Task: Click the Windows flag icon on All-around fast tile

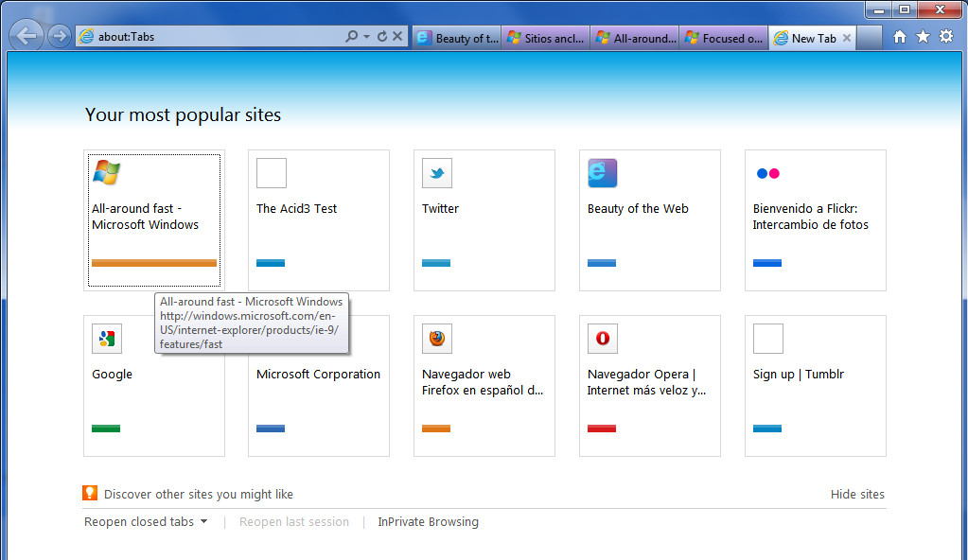Action: point(107,173)
